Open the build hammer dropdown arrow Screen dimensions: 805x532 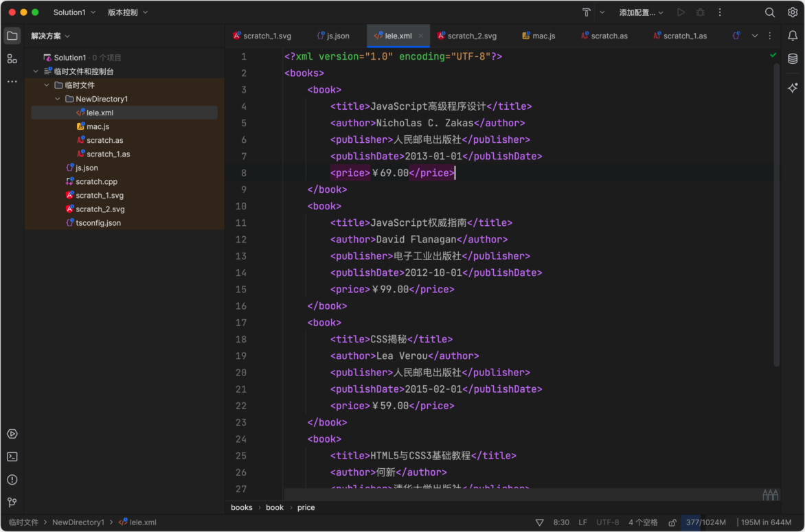(602, 12)
